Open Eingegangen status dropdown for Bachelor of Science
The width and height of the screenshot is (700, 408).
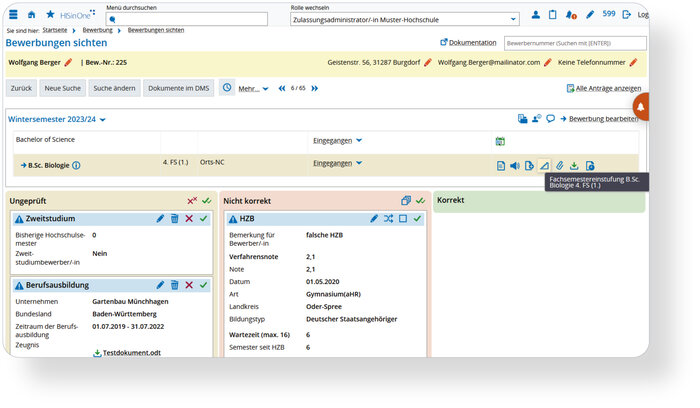pyautogui.click(x=338, y=141)
